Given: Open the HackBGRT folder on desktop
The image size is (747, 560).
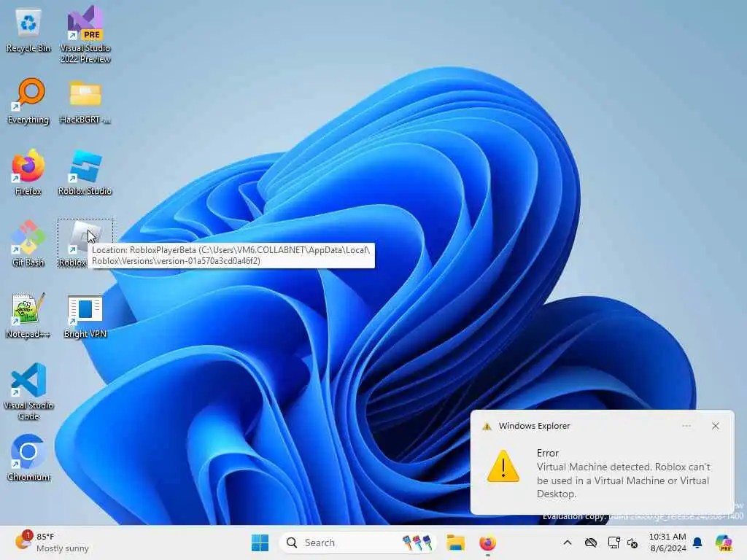Looking at the screenshot, I should pos(85,101).
